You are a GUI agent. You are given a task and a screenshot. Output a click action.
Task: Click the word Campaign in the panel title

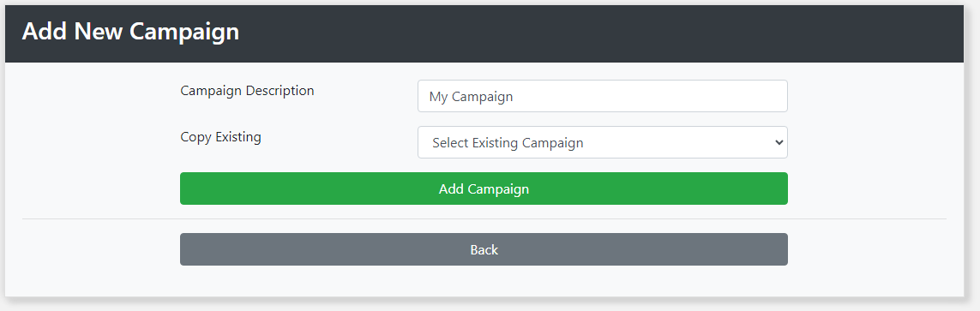tap(184, 33)
